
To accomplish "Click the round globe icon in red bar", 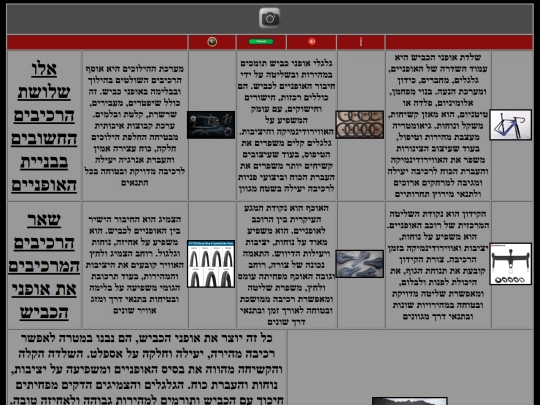I will (x=212, y=42).
